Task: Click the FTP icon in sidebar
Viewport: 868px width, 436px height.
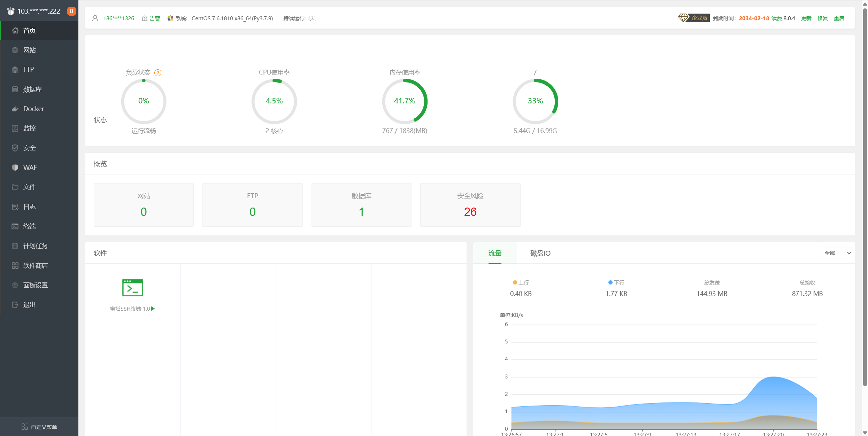Action: (x=15, y=70)
